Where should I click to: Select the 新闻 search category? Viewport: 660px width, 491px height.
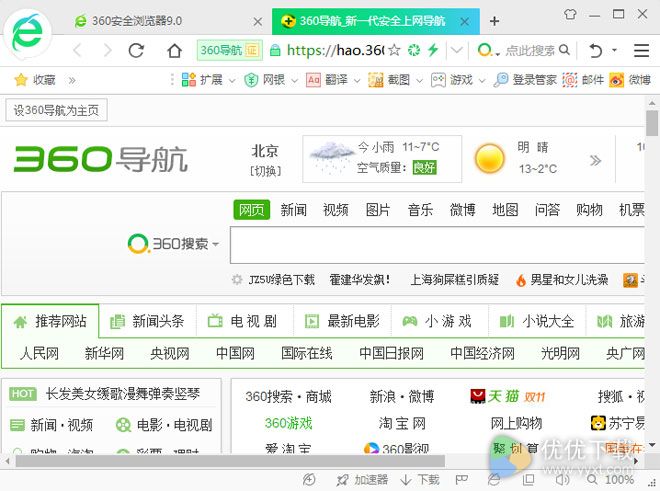coord(293,209)
